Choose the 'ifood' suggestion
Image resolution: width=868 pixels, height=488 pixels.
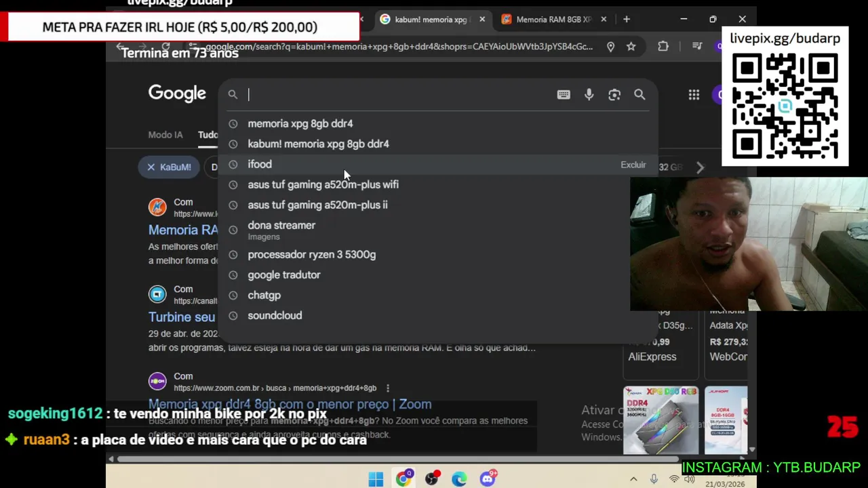tap(437, 164)
